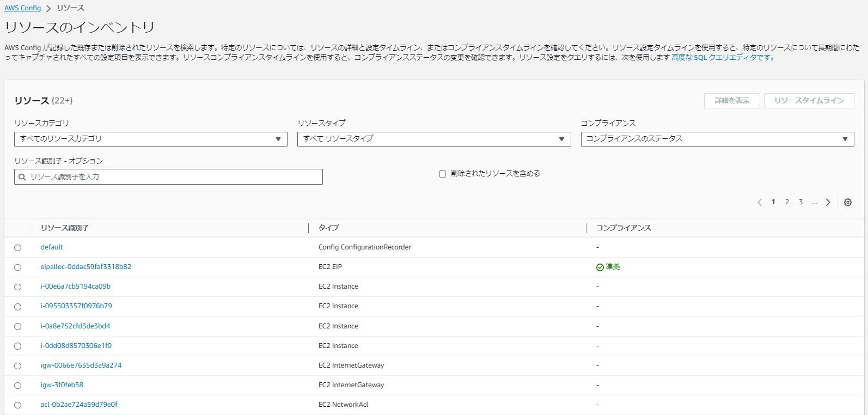Click the AWS Config breadcrumb link
This screenshot has width=868, height=415.
coord(23,8)
